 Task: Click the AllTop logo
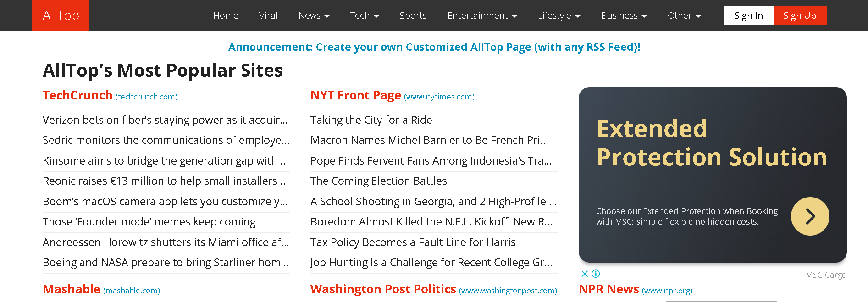tap(61, 16)
